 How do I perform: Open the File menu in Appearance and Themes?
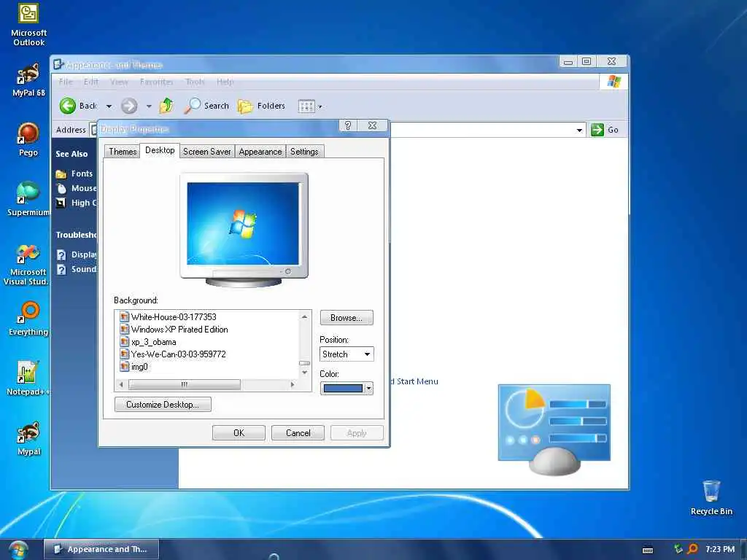(66, 82)
